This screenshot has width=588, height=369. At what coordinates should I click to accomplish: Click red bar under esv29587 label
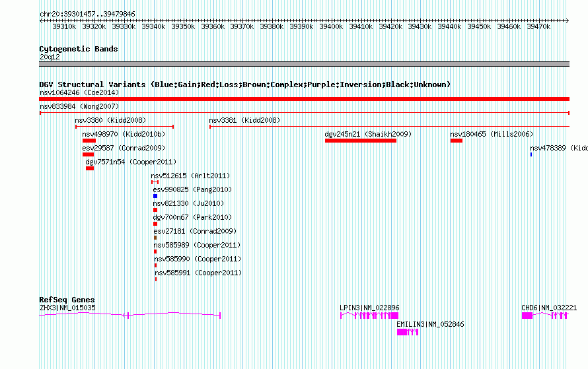88,154
